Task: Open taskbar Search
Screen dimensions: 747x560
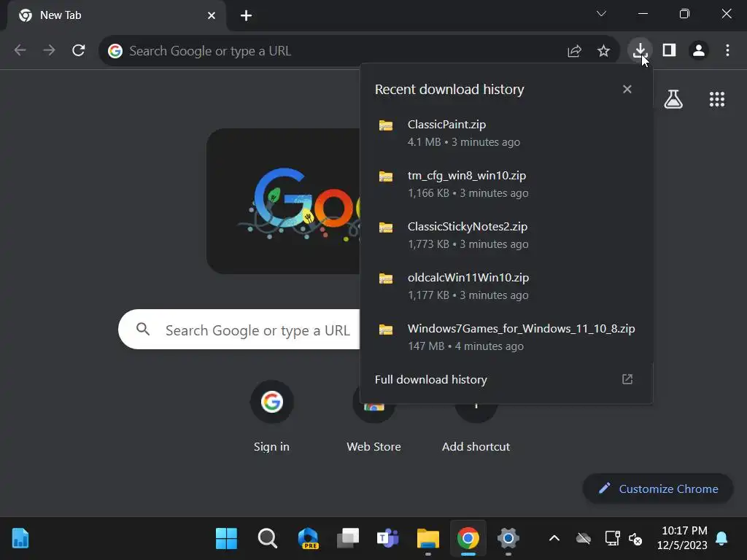Action: (267, 539)
